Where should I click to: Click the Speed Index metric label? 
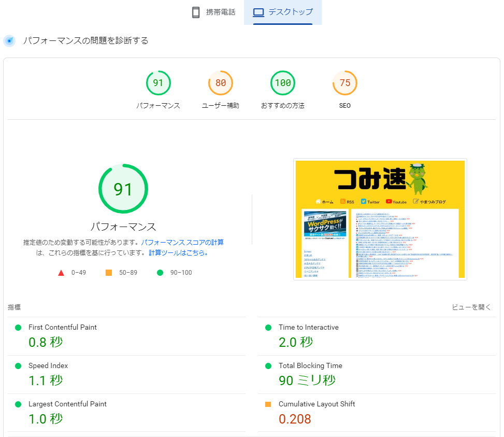click(x=48, y=365)
